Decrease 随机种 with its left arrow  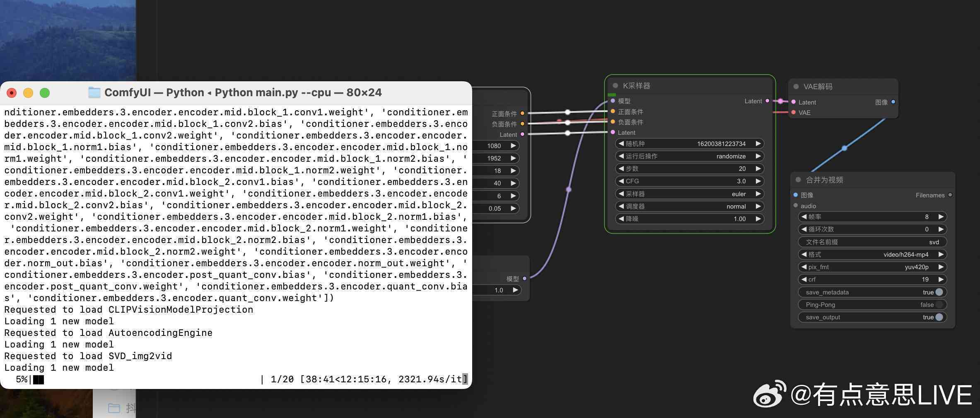[621, 143]
